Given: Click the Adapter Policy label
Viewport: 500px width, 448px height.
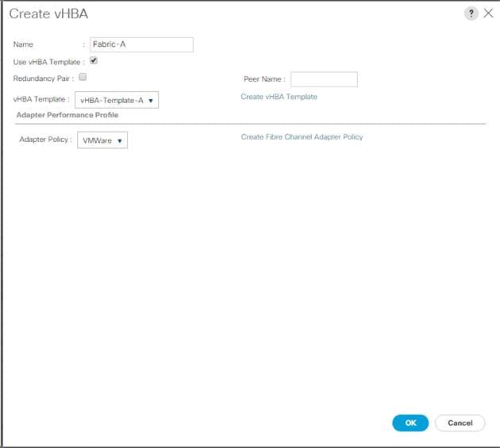Looking at the screenshot, I should tap(45, 140).
